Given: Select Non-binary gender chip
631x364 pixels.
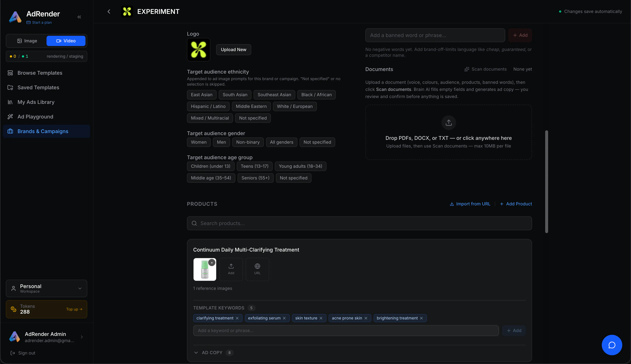Looking at the screenshot, I should pos(248,142).
